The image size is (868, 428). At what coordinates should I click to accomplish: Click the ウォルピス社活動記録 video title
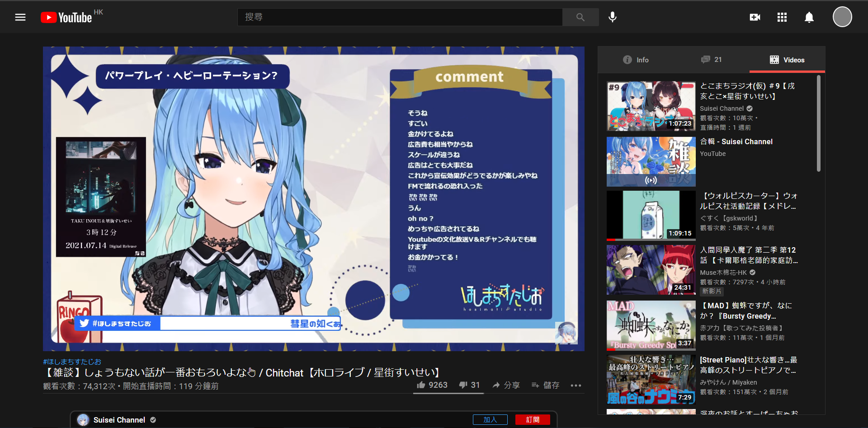[x=749, y=201]
